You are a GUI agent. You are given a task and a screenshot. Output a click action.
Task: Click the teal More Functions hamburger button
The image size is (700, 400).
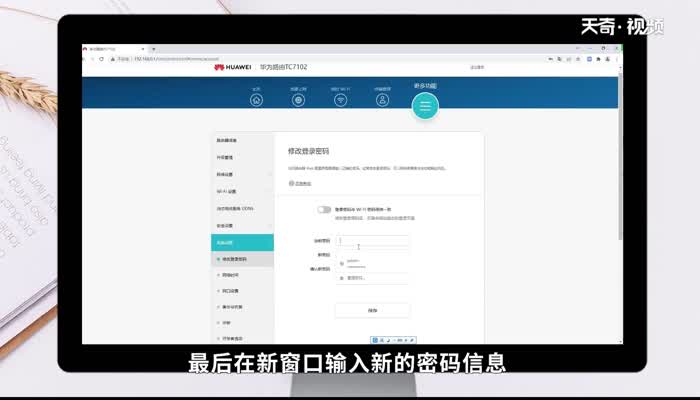pos(425,106)
